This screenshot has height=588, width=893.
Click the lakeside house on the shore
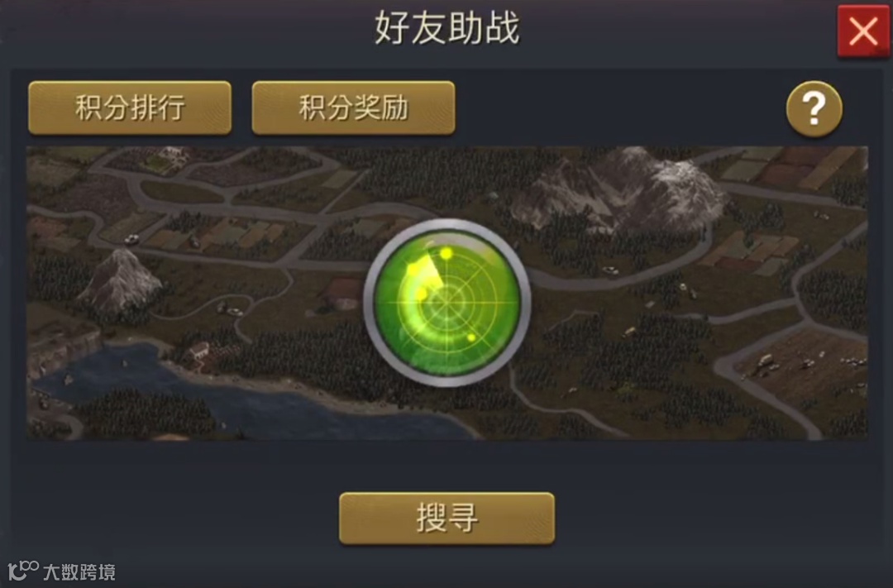(x=198, y=350)
